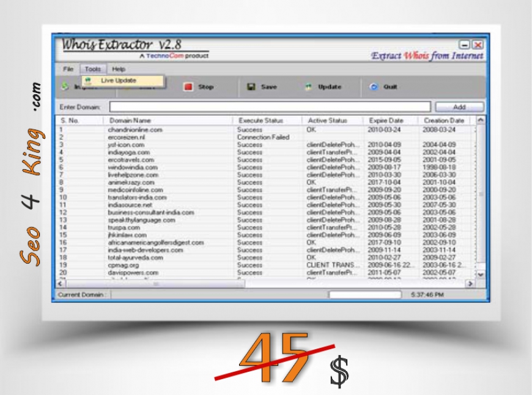Image resolution: width=532 pixels, height=395 pixels.
Task: Select the cpmag.org domain
Action: click(x=124, y=265)
